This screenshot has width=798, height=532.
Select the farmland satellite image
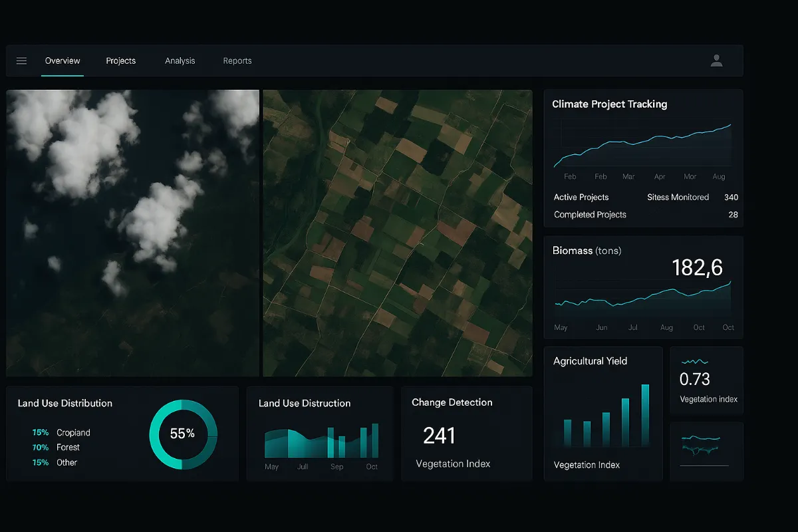pyautogui.click(x=398, y=233)
